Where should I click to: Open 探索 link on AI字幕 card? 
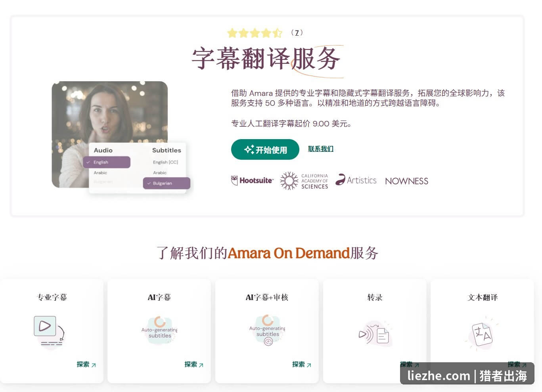194,364
